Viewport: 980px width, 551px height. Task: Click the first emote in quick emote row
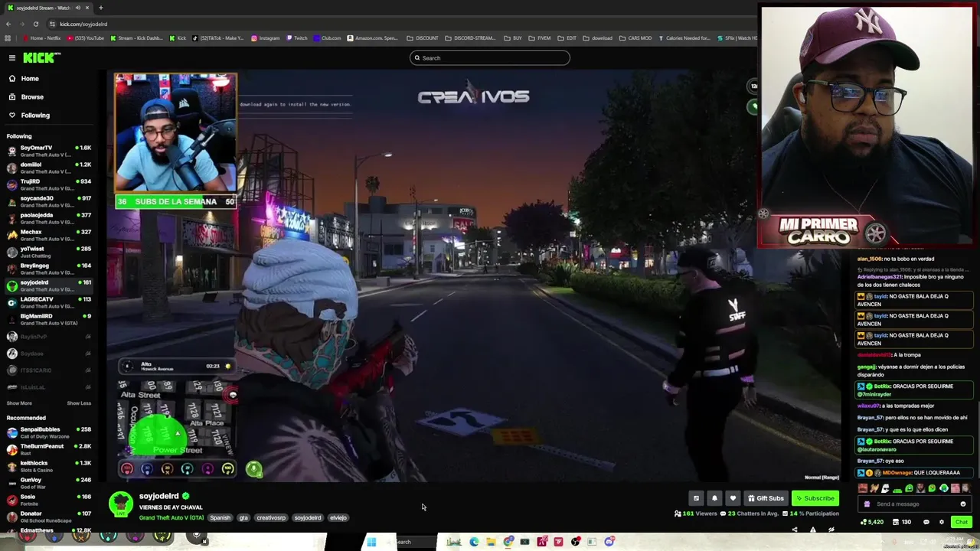[x=863, y=488]
